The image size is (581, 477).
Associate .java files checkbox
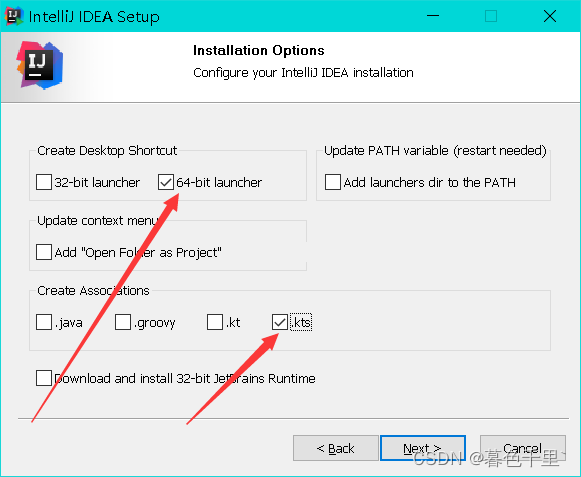coord(44,322)
